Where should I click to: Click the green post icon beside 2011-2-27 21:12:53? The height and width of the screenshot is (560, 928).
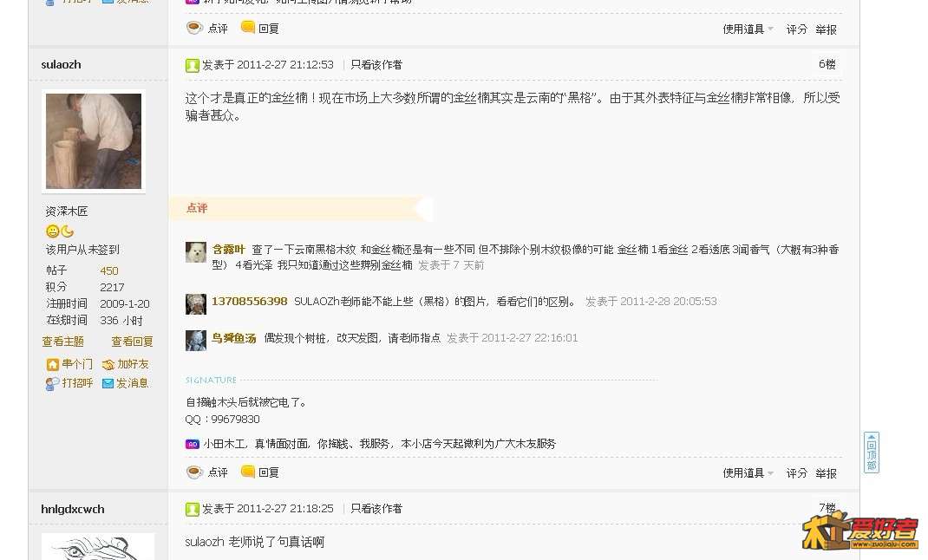click(x=192, y=65)
